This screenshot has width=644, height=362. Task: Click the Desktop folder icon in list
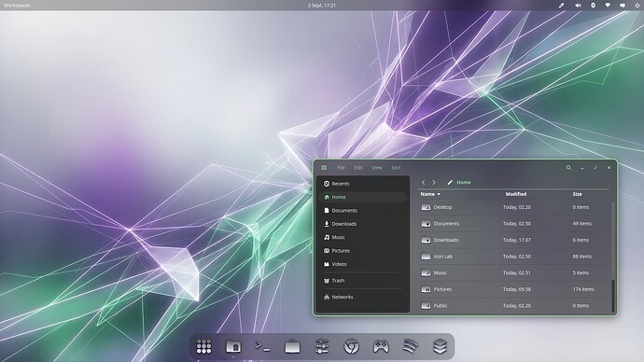426,207
